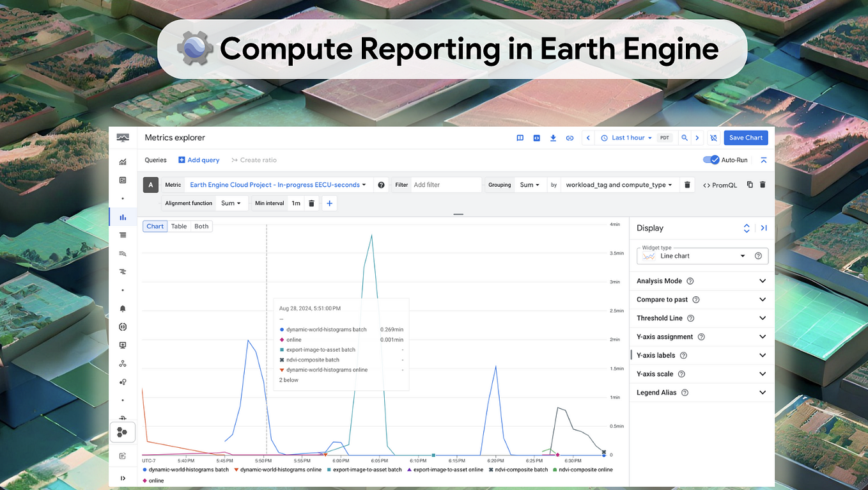Open the Grouping Sum dropdown
This screenshot has width=868, height=490.
pos(531,184)
